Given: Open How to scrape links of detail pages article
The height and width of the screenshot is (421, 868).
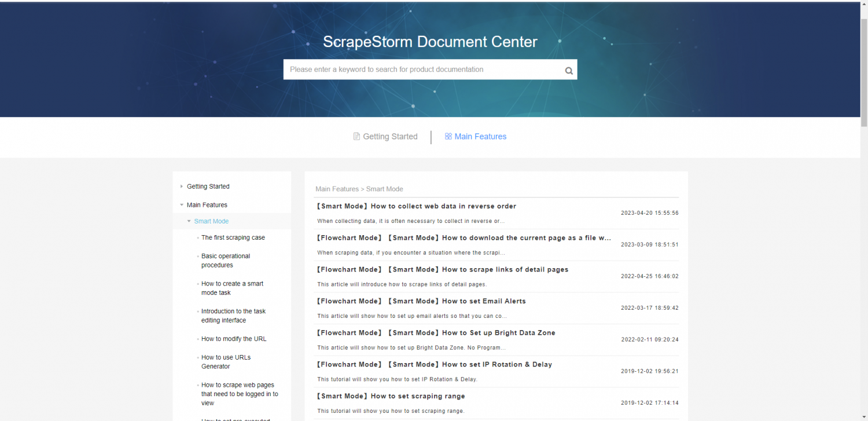Looking at the screenshot, I should (x=442, y=269).
